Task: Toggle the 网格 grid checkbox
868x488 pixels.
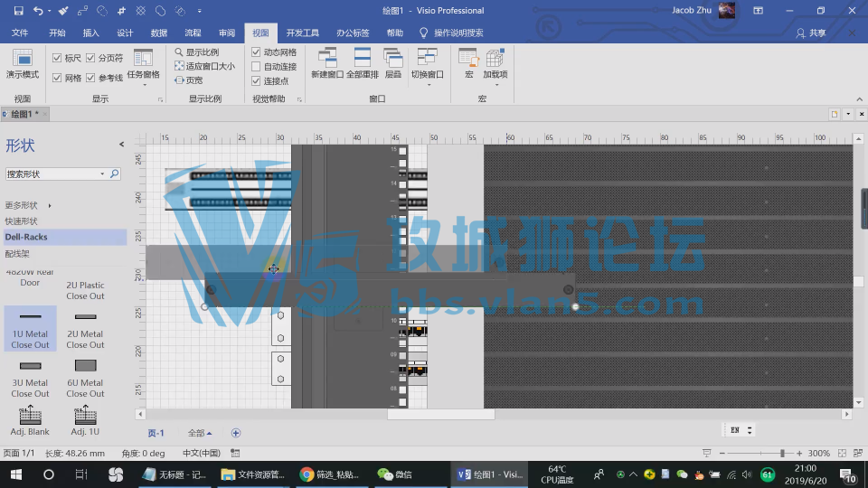Action: point(57,78)
